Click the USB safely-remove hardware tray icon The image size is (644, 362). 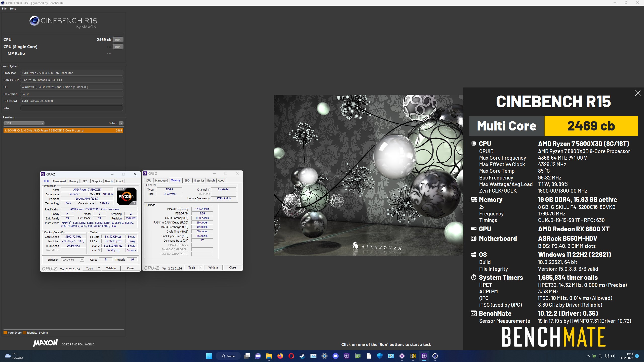click(x=600, y=356)
